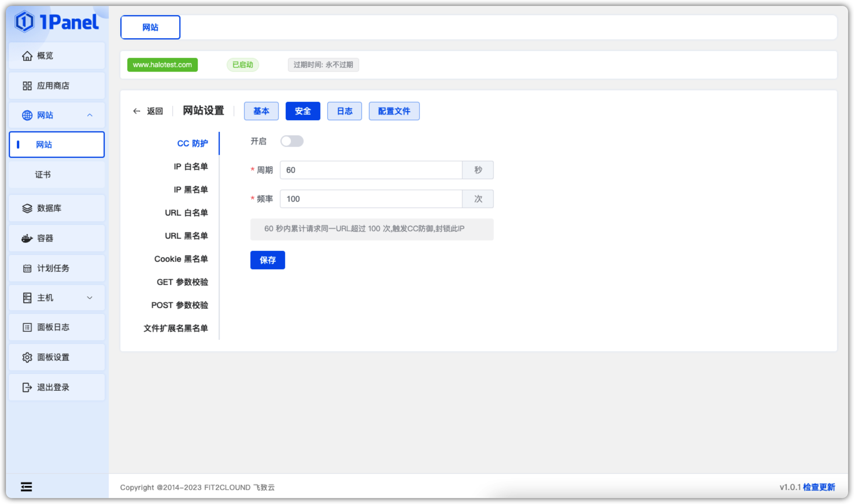Open the 应用商店 app store grid icon
The width and height of the screenshot is (854, 504).
point(27,86)
